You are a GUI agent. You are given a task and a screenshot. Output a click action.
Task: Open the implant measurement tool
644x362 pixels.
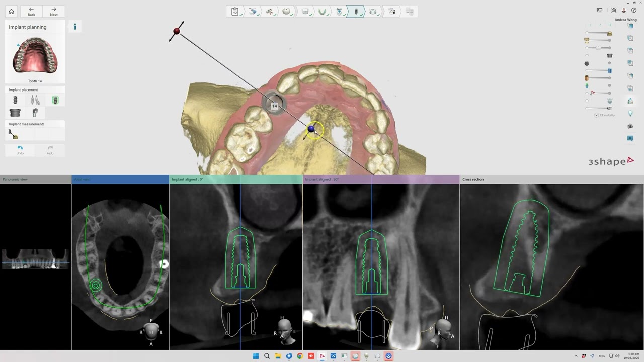pyautogui.click(x=13, y=134)
